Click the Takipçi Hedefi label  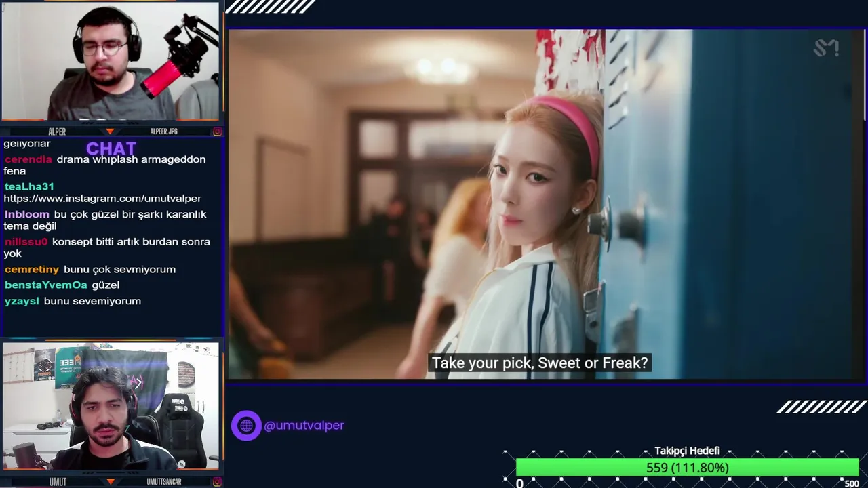pos(687,451)
